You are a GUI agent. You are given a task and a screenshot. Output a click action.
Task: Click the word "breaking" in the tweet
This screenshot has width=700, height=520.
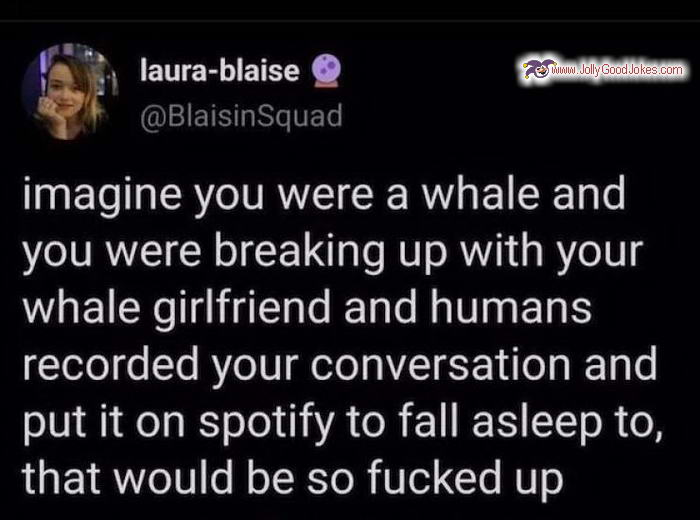pos(299,252)
